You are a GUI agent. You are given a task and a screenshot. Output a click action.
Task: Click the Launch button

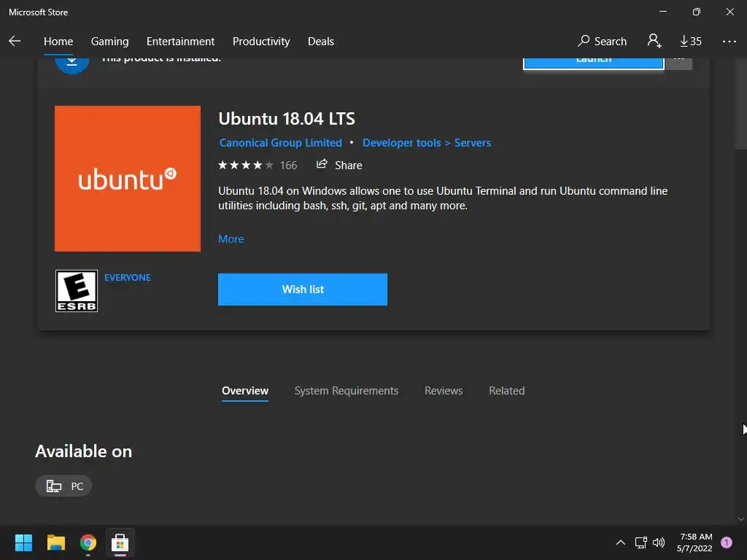click(x=593, y=63)
